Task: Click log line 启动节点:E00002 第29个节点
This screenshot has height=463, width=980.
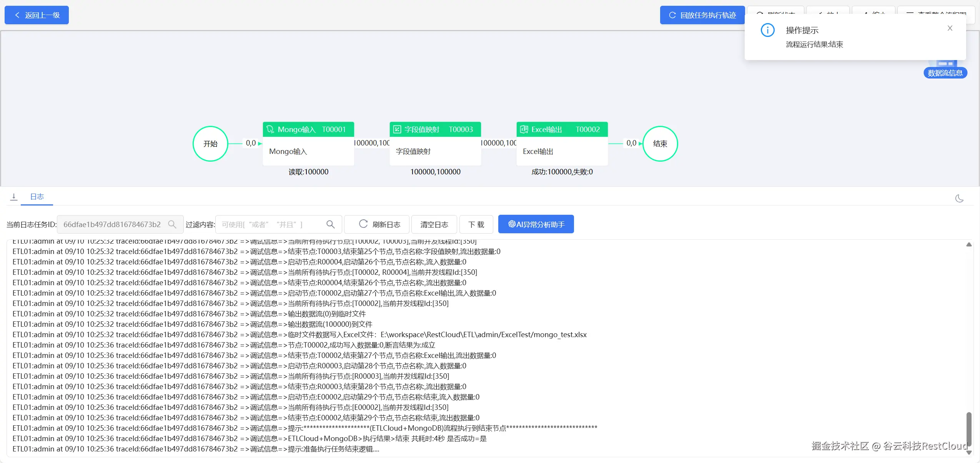Action: click(x=246, y=397)
